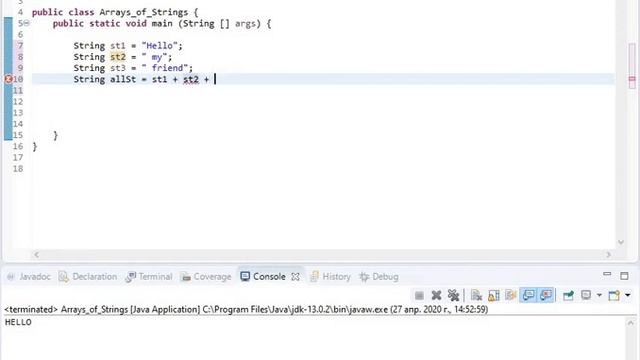
Task: Click the red error mark in the overview ruler
Action: [632, 79]
